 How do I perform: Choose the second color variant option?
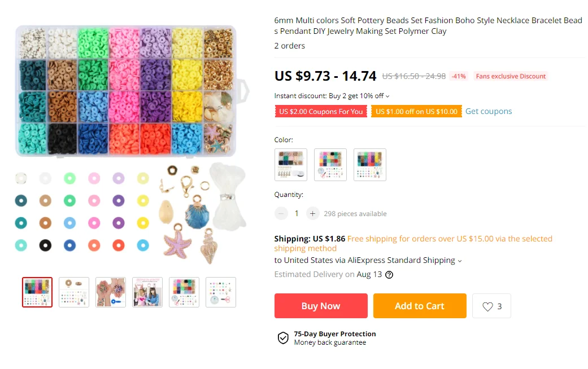pyautogui.click(x=330, y=165)
